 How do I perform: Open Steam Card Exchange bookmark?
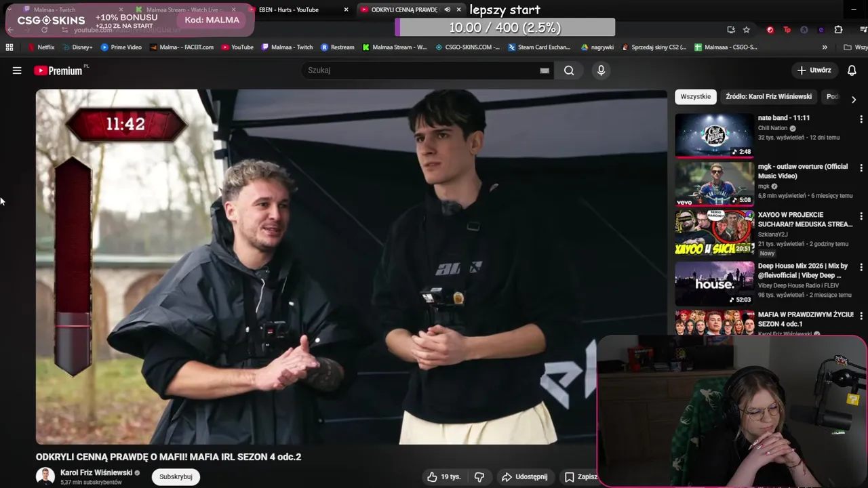[x=540, y=47]
